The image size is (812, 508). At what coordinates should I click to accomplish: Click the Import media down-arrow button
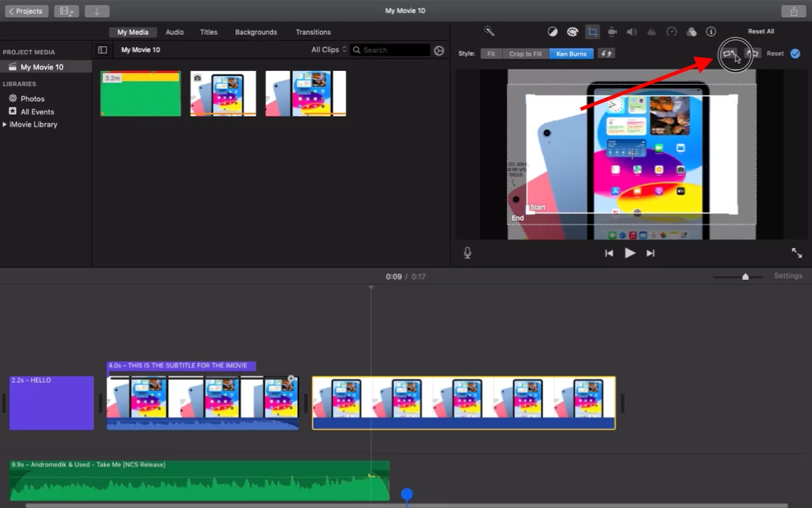tap(97, 11)
